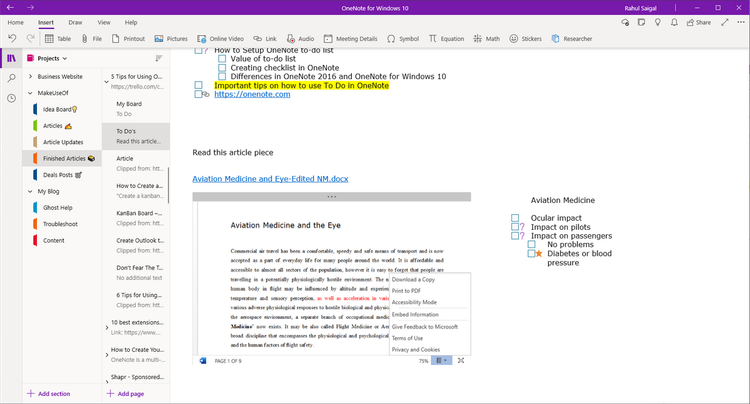Toggle the notebook navigation icon

click(11, 58)
